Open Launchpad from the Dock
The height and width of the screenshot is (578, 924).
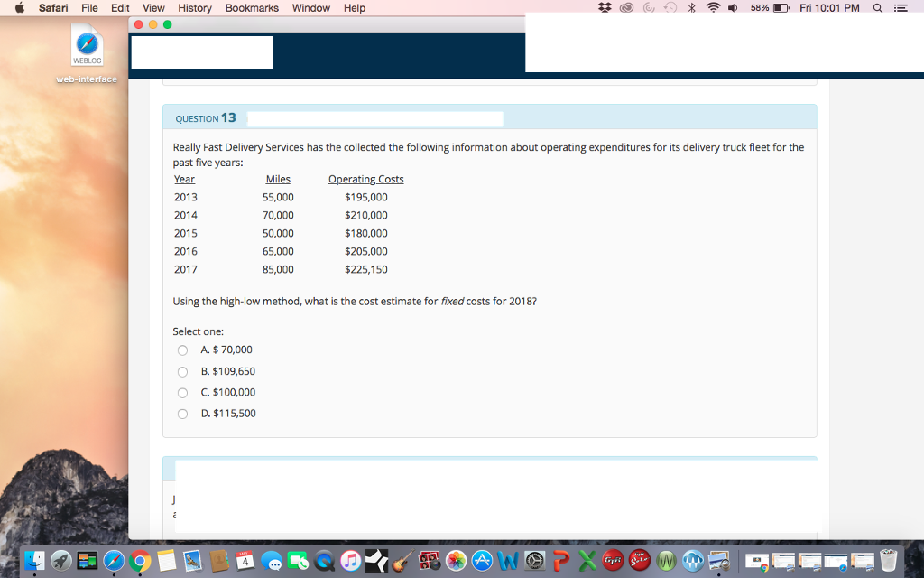[x=60, y=561]
